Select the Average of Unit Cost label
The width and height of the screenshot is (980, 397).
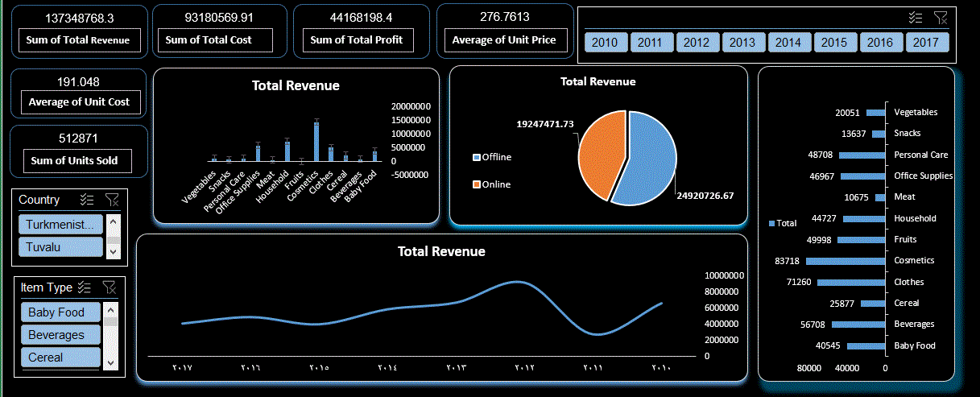click(79, 102)
